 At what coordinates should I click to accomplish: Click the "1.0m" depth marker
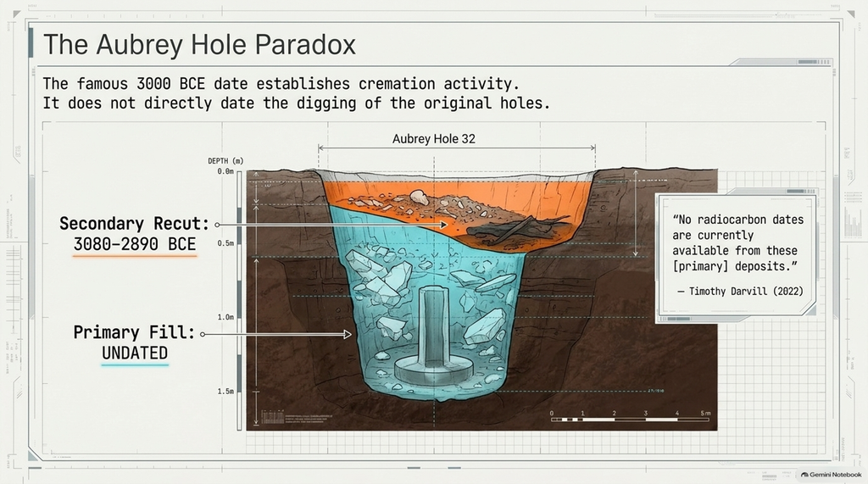click(x=225, y=317)
